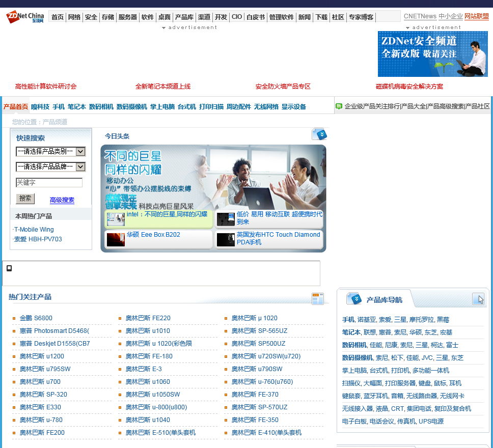
Task: Open the 磁碟机病毒安全解决方案 link
Action: [409, 87]
